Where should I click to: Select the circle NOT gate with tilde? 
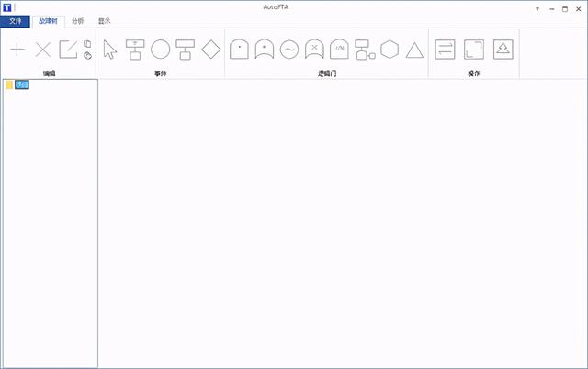pos(289,50)
